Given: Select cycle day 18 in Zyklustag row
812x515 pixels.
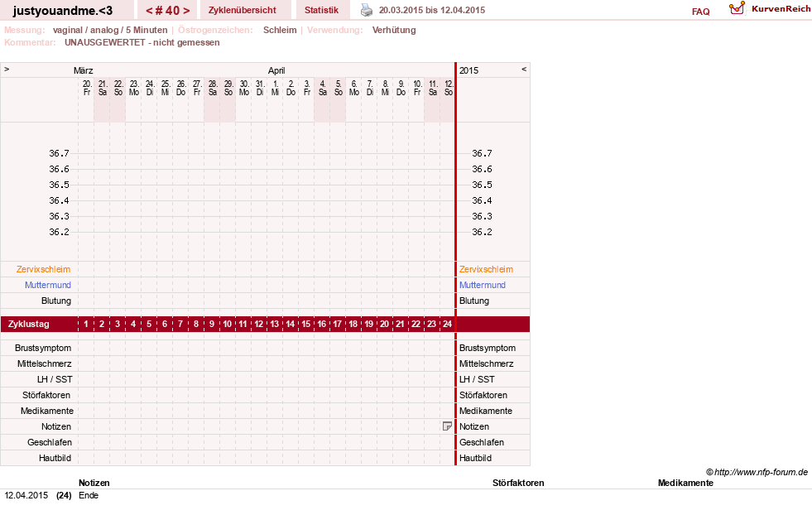Looking at the screenshot, I should [x=353, y=324].
